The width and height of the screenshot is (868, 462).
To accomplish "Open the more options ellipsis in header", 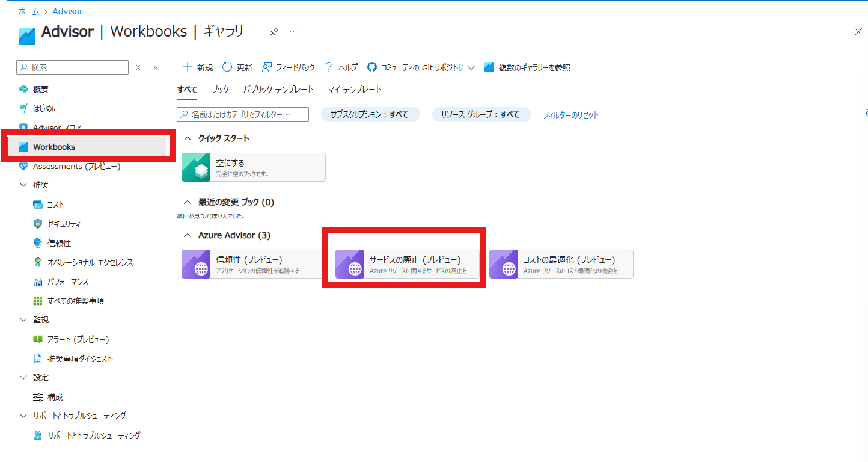I will 293,32.
